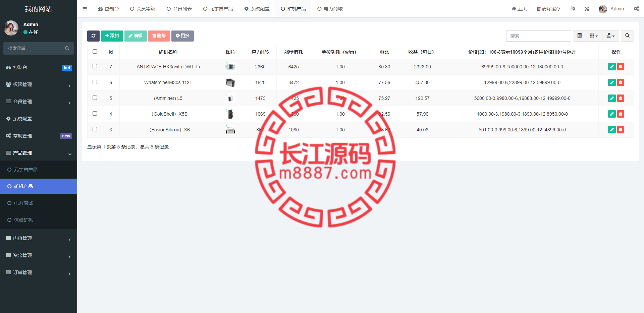Expand the 订单管理 sidebar menu
The width and height of the screenshot is (644, 313).
point(39,272)
